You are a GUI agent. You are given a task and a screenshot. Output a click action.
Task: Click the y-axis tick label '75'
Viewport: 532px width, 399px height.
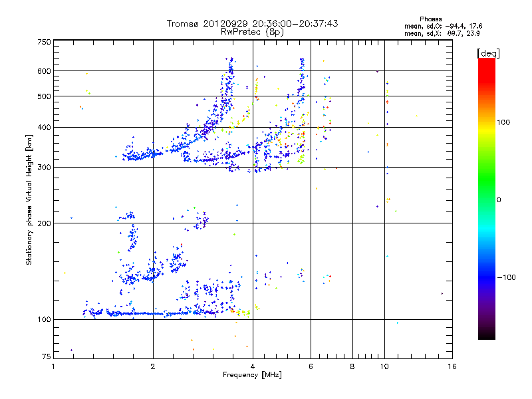[46, 356]
